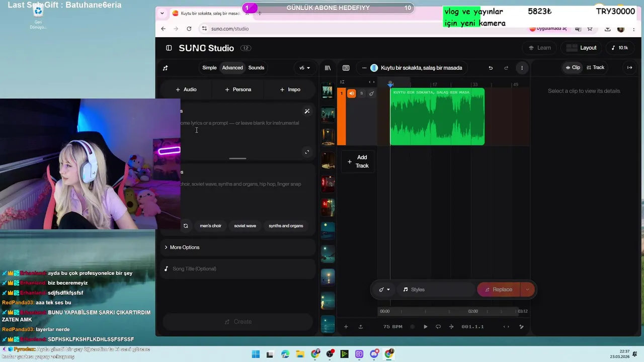Add the men's choir style tag
The width and height of the screenshot is (644, 362).
point(210,226)
